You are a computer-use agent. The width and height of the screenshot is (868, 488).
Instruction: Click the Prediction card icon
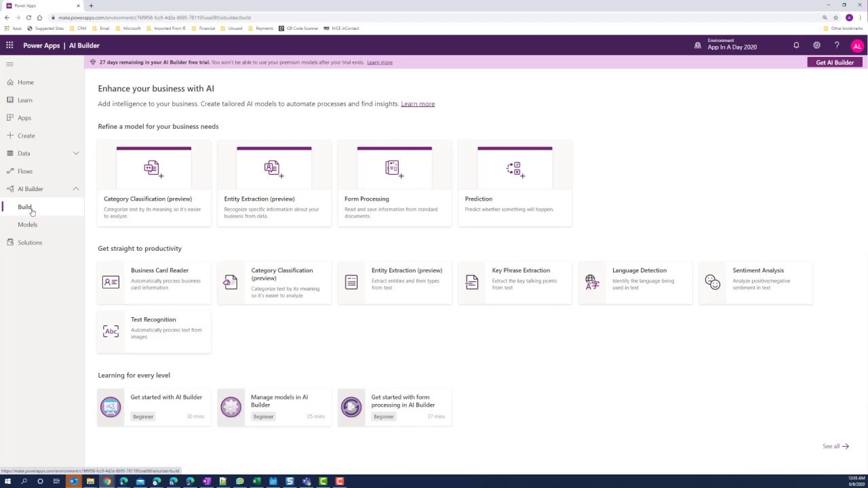(x=515, y=169)
